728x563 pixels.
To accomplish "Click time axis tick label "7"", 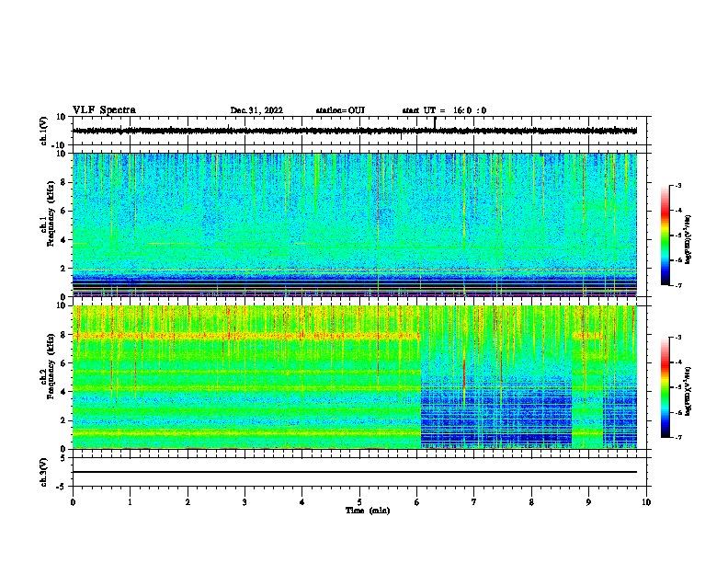I will (474, 502).
